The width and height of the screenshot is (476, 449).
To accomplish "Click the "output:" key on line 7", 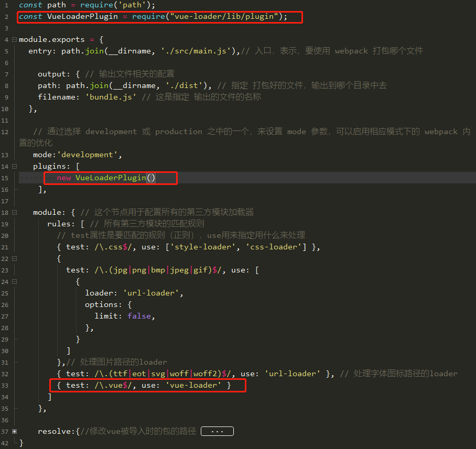I will [x=54, y=74].
